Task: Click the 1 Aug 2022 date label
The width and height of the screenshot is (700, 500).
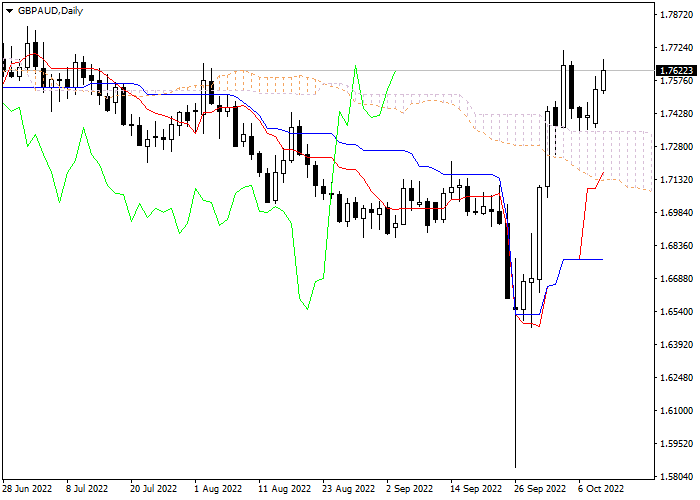Action: (217, 490)
